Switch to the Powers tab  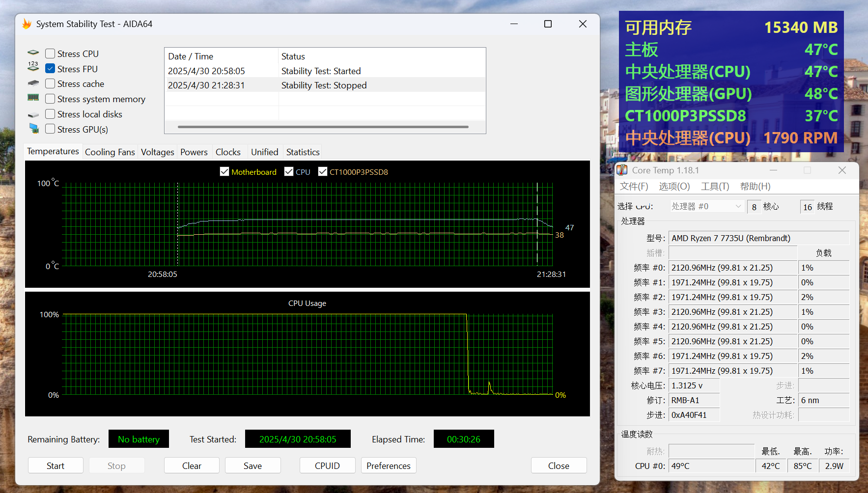194,152
